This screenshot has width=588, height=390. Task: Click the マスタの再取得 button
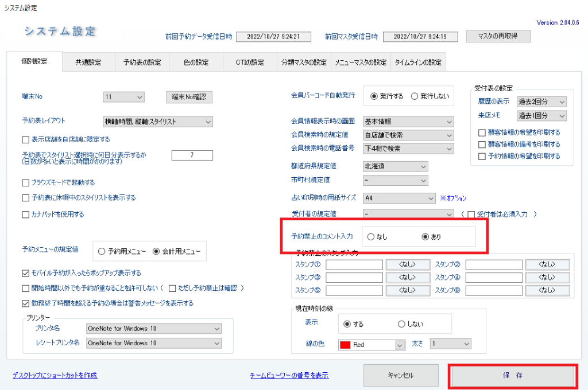point(498,36)
